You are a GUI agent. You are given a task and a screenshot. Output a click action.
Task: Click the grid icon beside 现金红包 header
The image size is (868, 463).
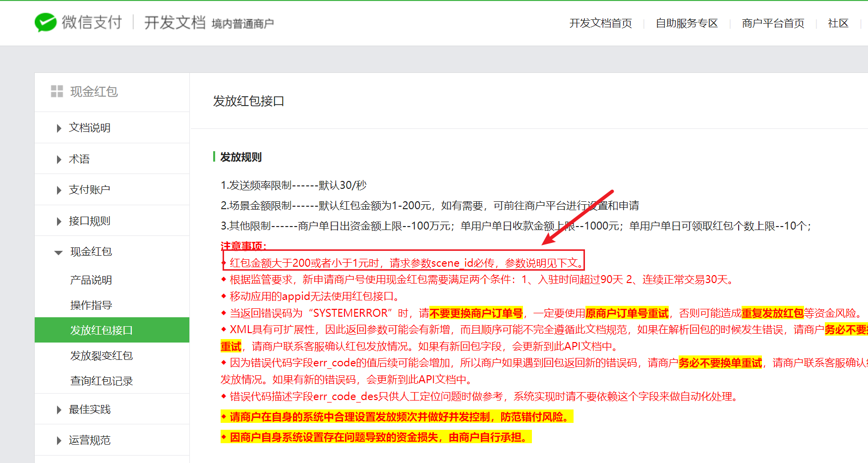[x=57, y=91]
